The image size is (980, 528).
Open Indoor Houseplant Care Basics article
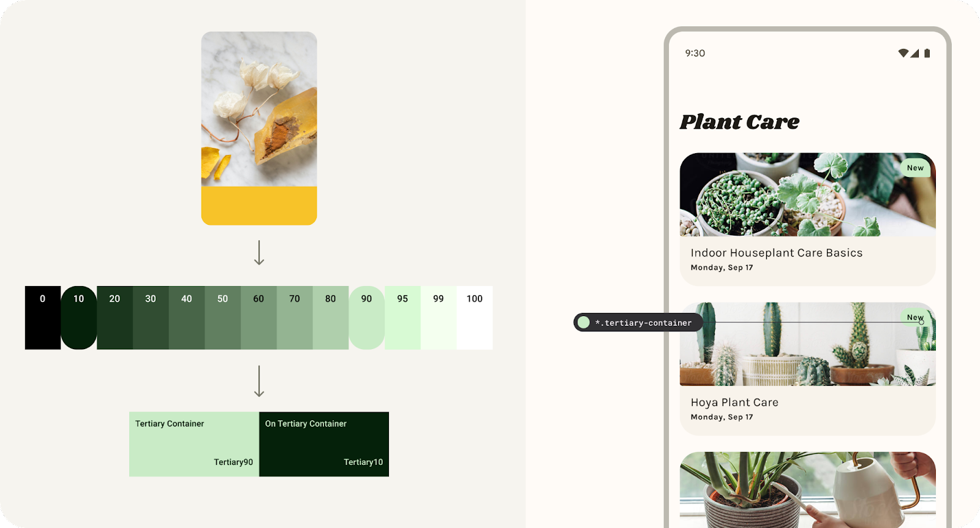pyautogui.click(x=776, y=253)
